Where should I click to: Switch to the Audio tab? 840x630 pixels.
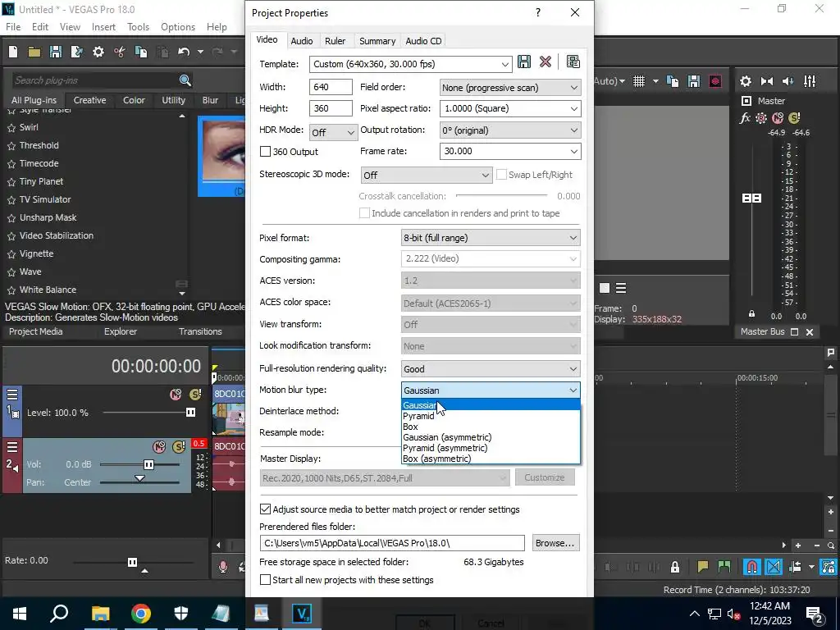[x=302, y=41]
